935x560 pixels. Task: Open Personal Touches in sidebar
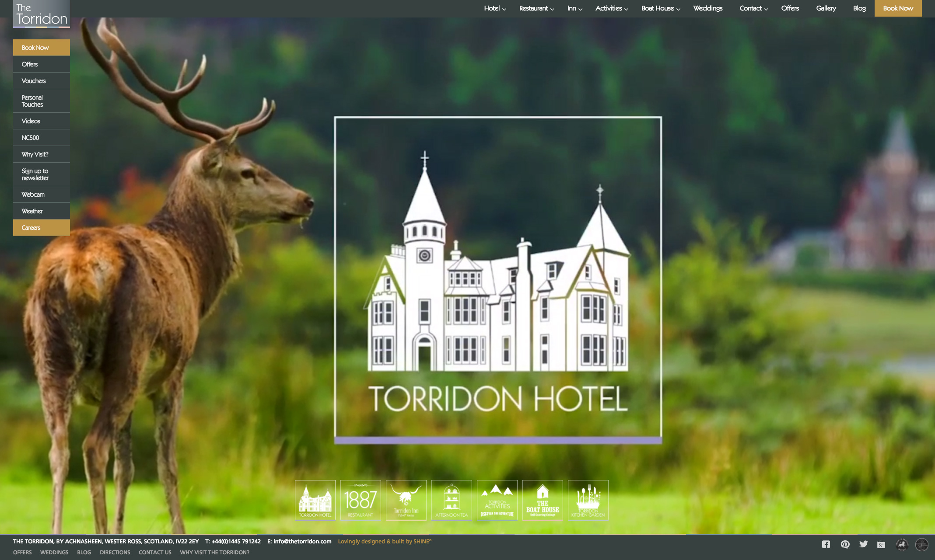tap(42, 101)
